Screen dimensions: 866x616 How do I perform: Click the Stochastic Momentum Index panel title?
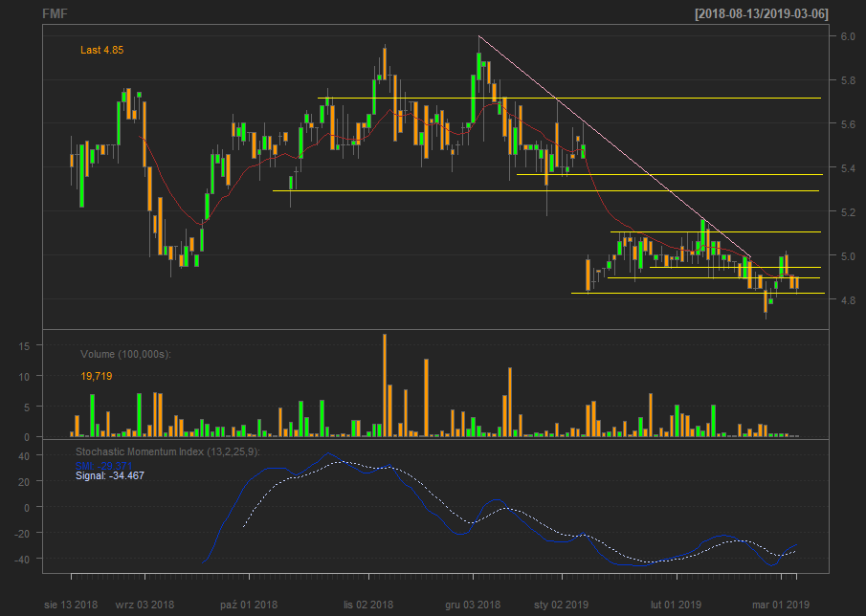point(167,452)
